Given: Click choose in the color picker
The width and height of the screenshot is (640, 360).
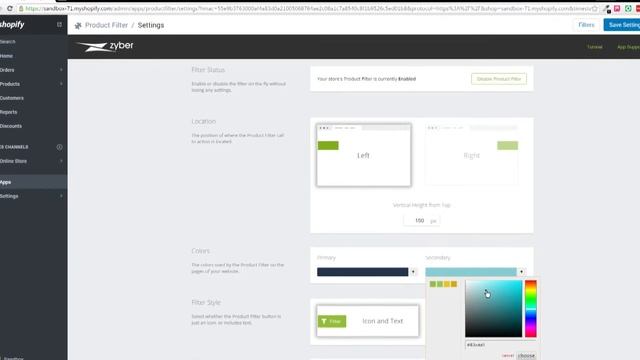Looking at the screenshot, I should 526,356.
